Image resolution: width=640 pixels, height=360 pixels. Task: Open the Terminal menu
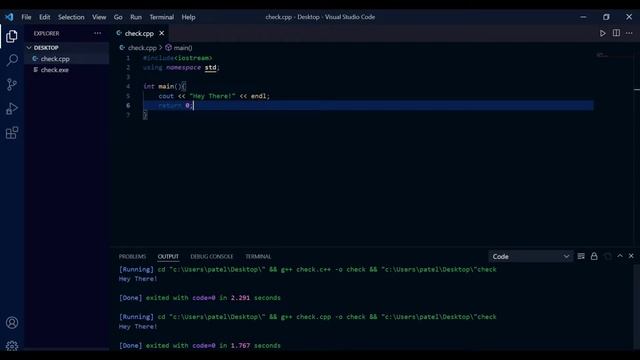[162, 17]
